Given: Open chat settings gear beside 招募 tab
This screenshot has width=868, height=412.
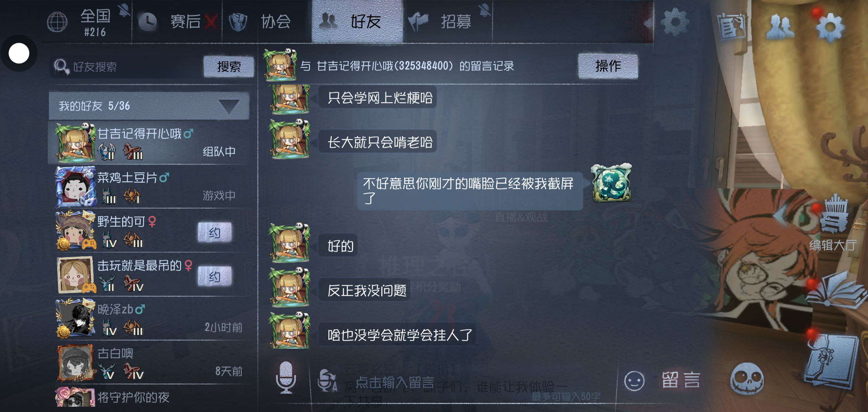Looking at the screenshot, I should pos(675,21).
